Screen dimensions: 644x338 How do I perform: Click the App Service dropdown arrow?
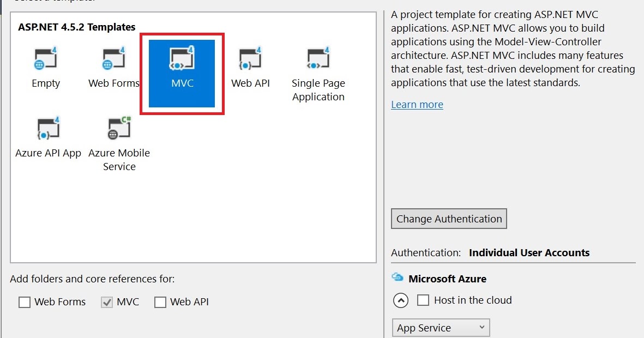click(482, 328)
